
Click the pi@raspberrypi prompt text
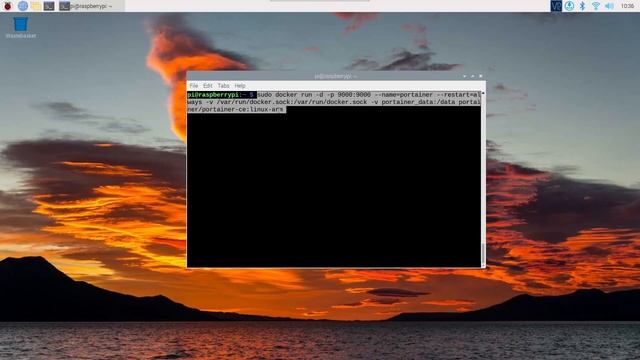pos(214,95)
